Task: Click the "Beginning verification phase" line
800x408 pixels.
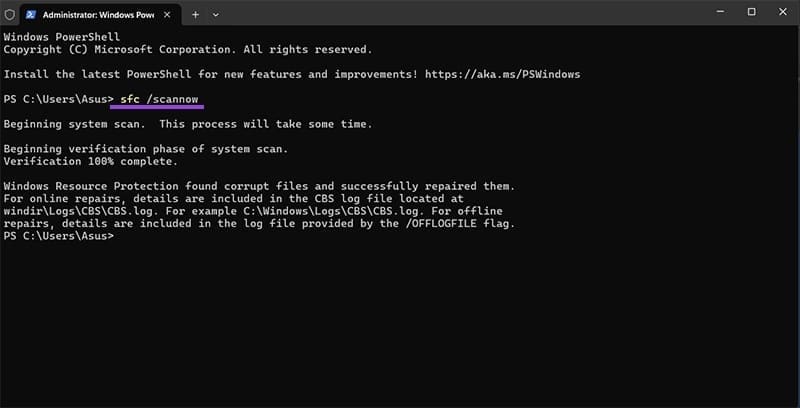Action: (146, 149)
